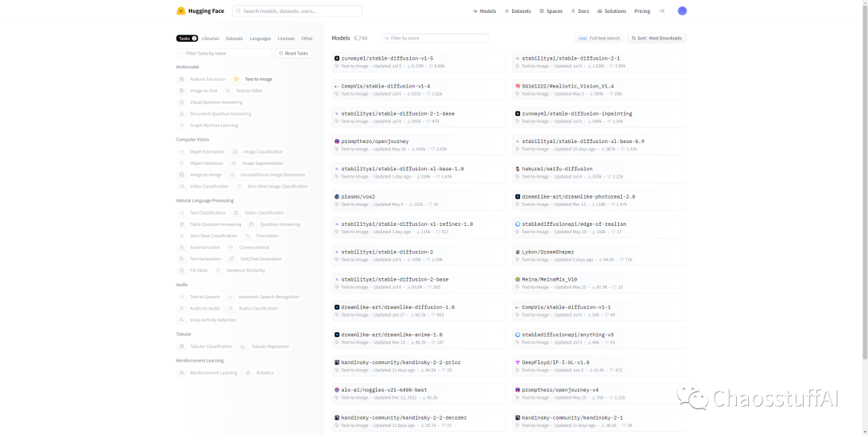868x435 pixels.
Task: Click the Table Question Answering icon
Action: tap(182, 224)
